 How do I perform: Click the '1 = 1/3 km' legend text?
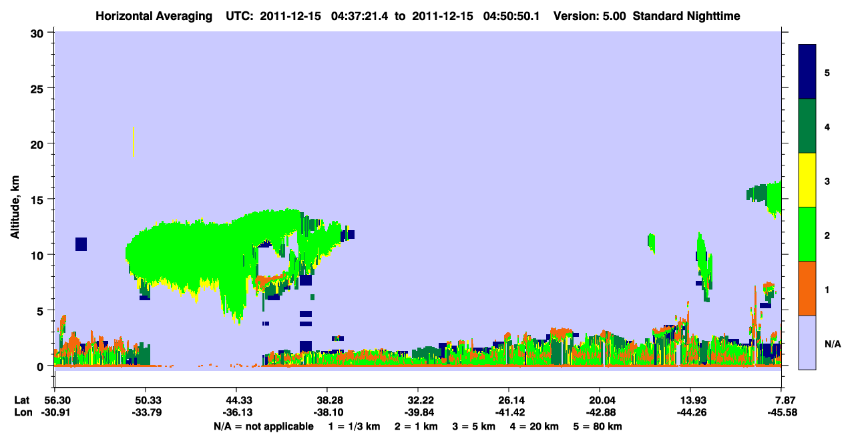point(355,426)
